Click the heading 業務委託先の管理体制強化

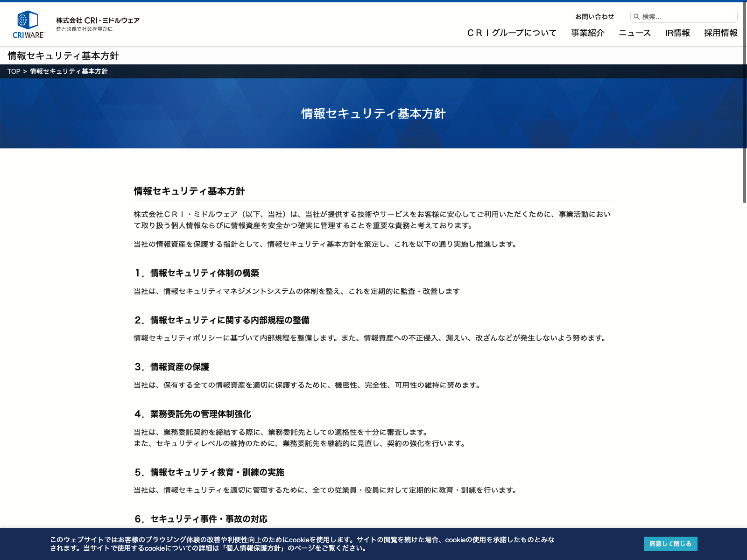(x=200, y=414)
